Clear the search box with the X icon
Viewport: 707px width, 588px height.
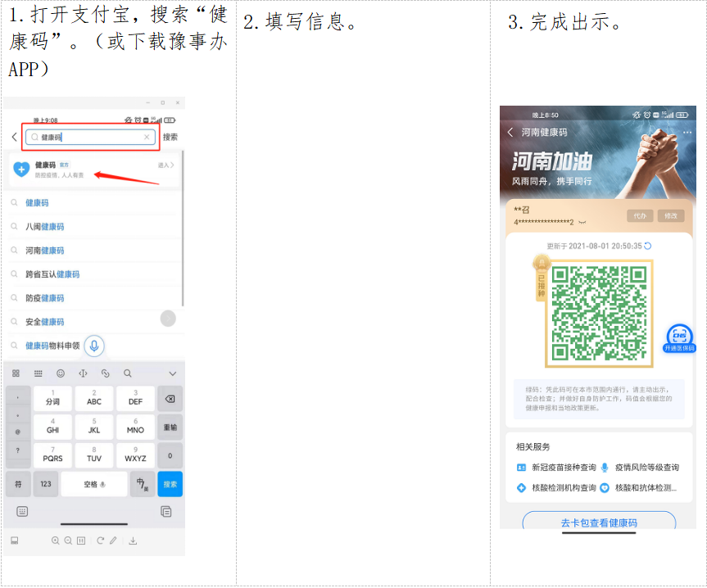click(147, 138)
